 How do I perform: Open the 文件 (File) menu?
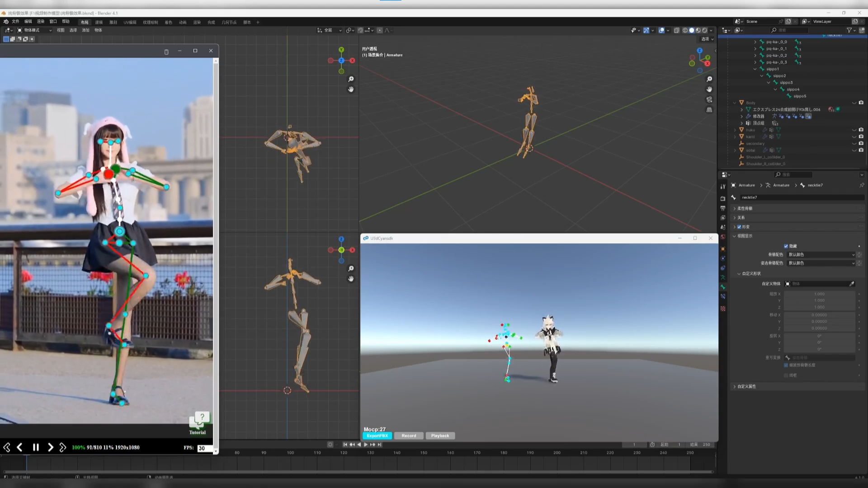15,22
